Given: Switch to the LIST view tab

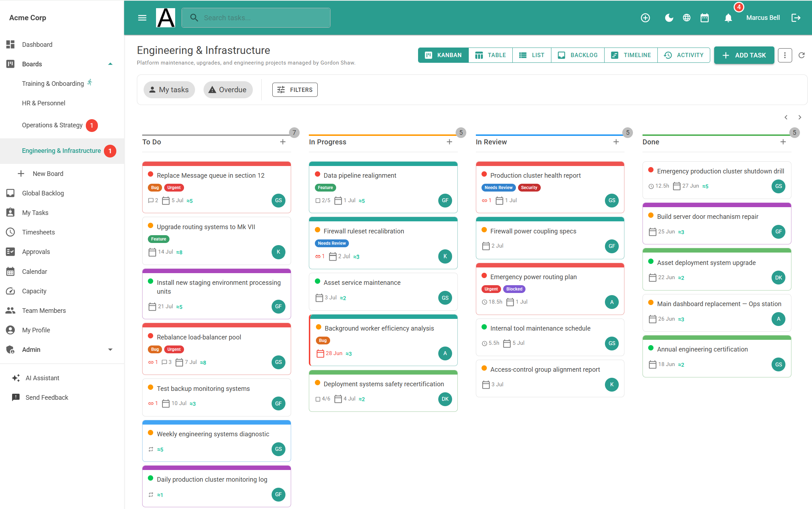Looking at the screenshot, I should coord(532,55).
